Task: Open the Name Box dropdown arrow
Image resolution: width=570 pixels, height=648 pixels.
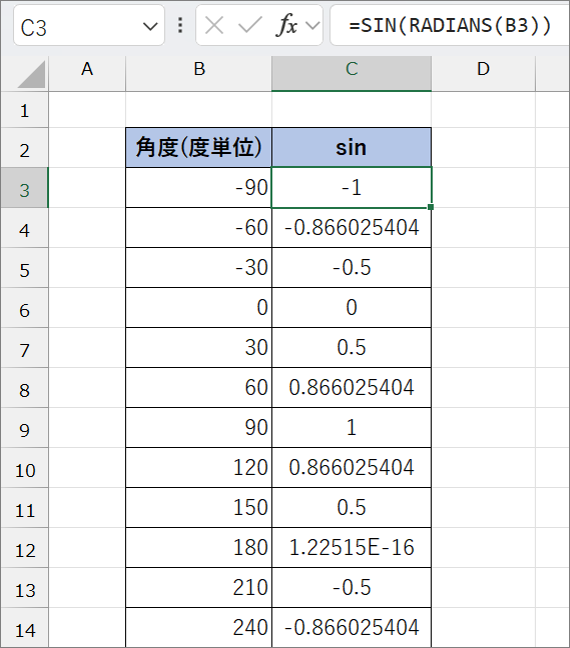Action: pyautogui.click(x=150, y=27)
